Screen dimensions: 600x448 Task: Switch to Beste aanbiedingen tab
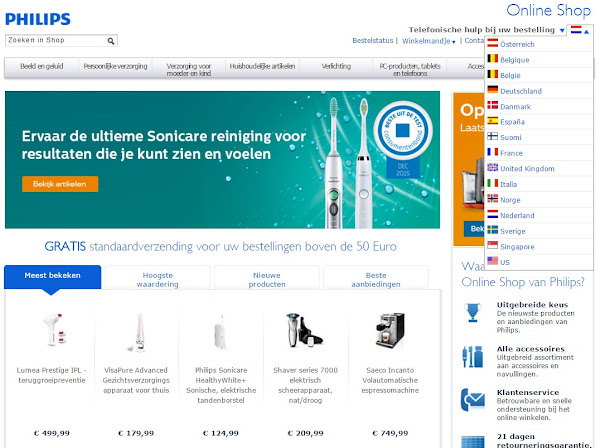[376, 278]
